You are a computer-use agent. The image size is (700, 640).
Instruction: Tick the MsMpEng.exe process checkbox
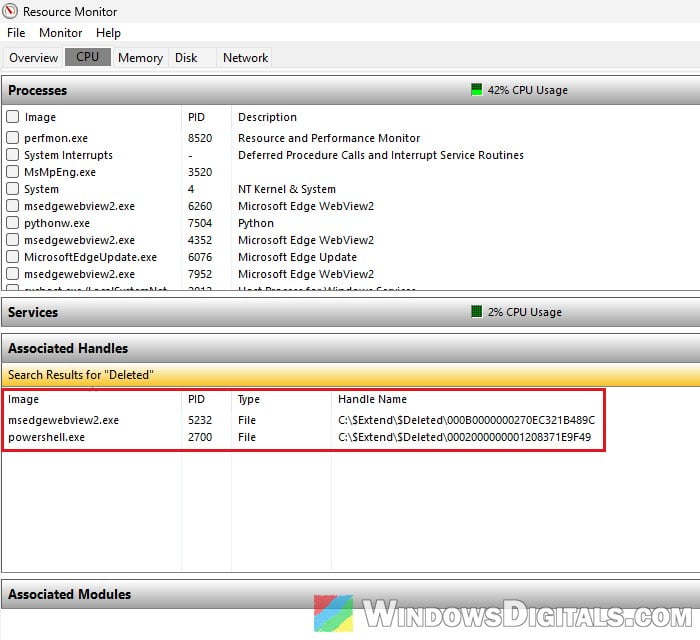click(12, 172)
